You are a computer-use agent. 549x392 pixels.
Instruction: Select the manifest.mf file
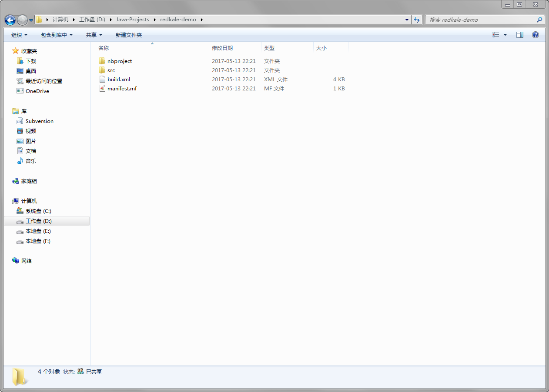[x=122, y=89]
